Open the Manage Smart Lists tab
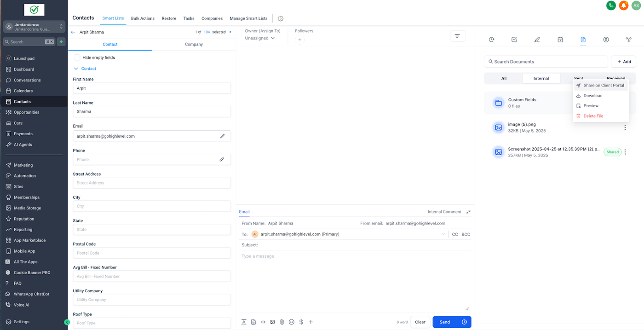The image size is (644, 330). (248, 18)
